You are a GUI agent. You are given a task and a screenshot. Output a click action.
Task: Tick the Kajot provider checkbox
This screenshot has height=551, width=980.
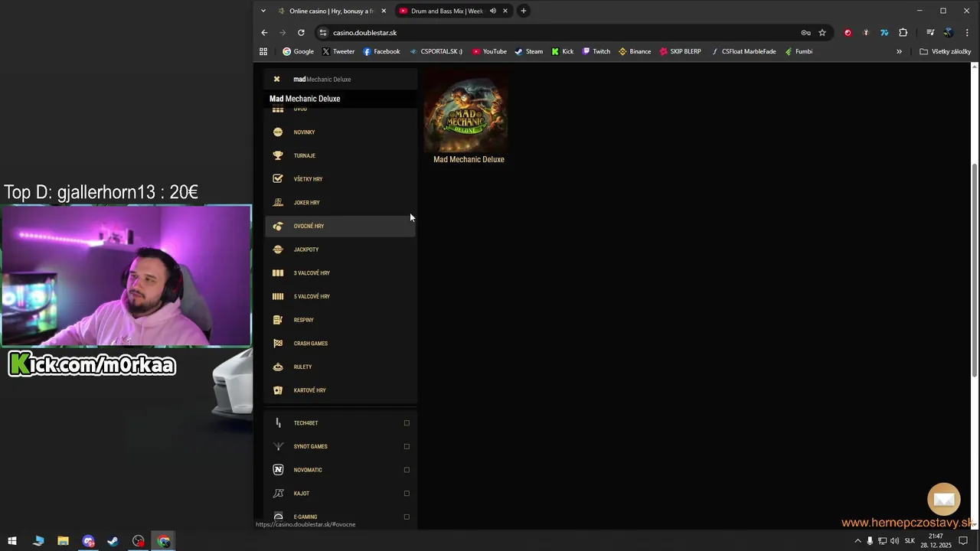pos(407,494)
